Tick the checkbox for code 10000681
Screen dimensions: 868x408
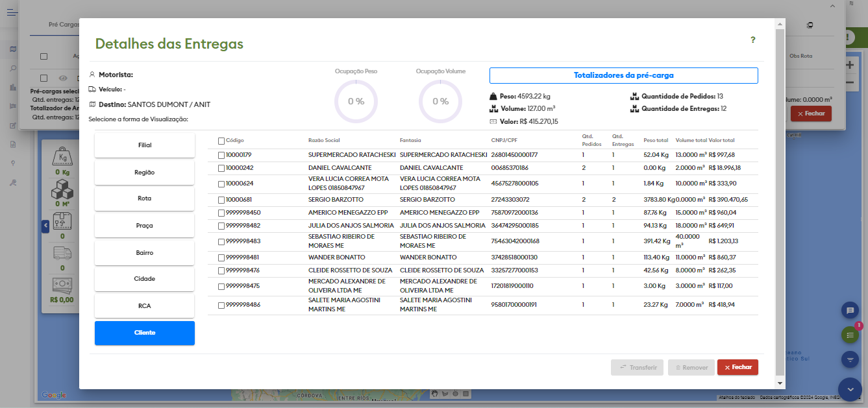[221, 200]
